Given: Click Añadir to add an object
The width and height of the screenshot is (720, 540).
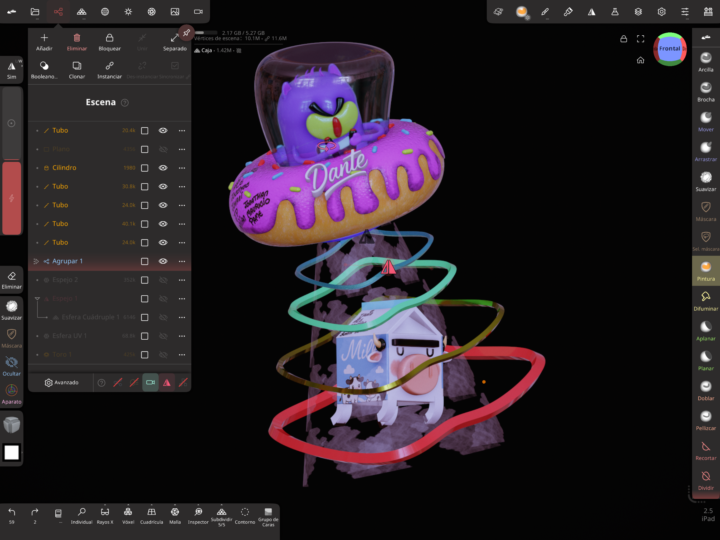Looking at the screenshot, I should click(x=44, y=42).
